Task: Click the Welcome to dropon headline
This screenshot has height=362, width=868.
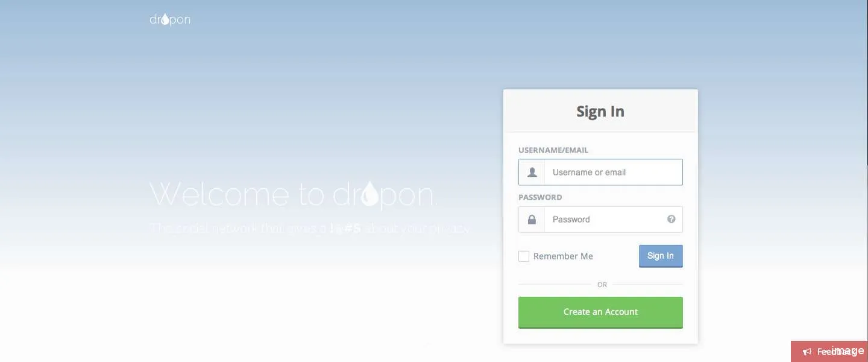Action: 294,194
